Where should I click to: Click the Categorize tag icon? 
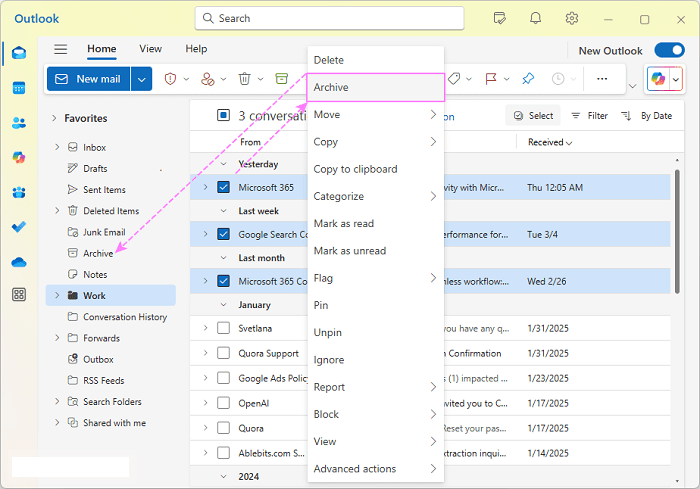pos(454,79)
